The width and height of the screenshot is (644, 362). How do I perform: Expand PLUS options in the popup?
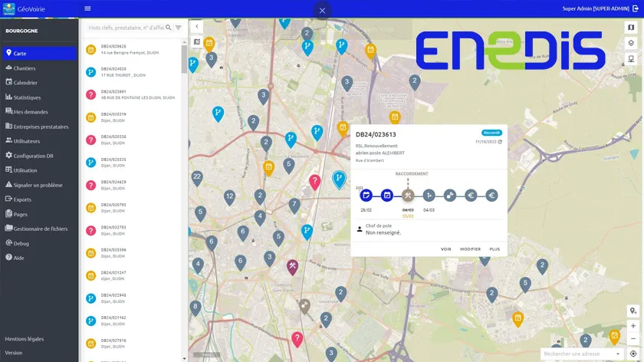tap(495, 249)
